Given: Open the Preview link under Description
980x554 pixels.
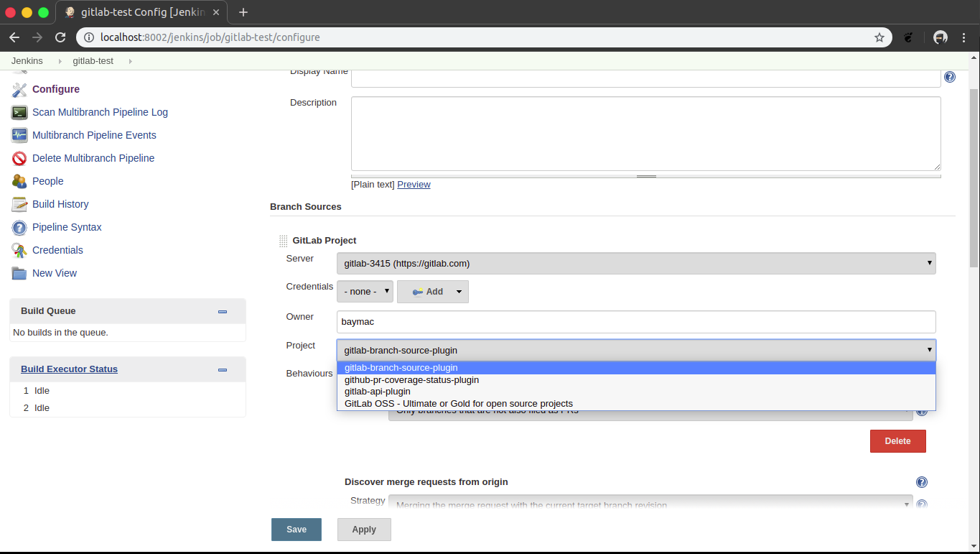Looking at the screenshot, I should tap(414, 185).
